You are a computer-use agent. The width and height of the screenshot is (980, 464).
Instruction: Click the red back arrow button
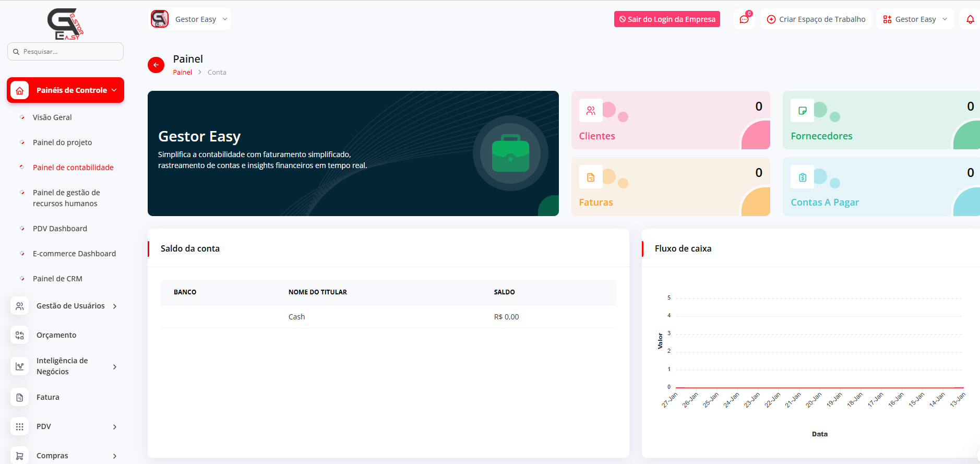pos(156,65)
